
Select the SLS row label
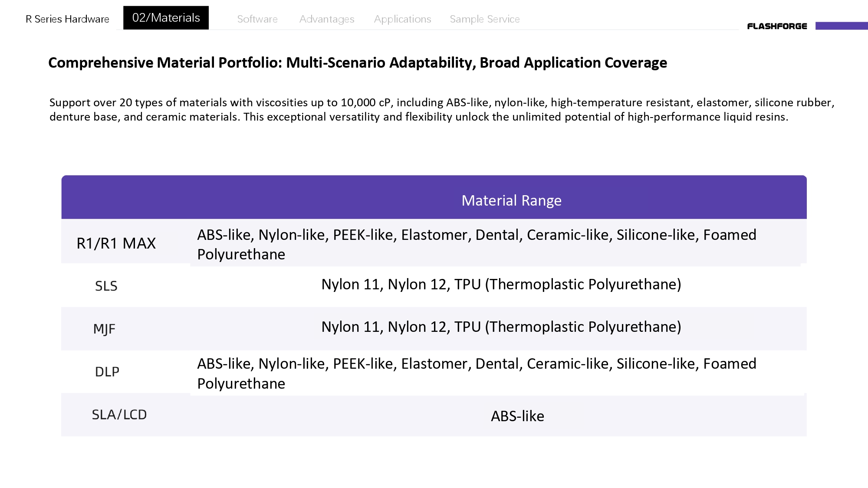tap(106, 286)
